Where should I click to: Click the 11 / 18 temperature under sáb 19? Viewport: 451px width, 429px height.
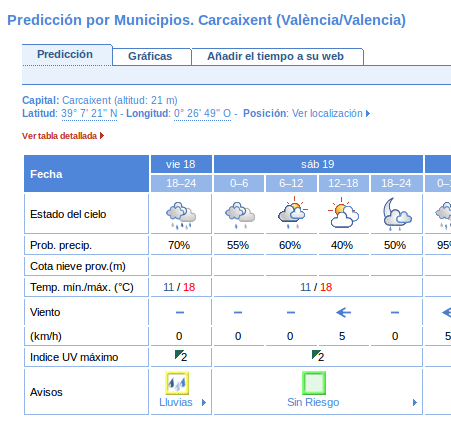click(x=316, y=287)
